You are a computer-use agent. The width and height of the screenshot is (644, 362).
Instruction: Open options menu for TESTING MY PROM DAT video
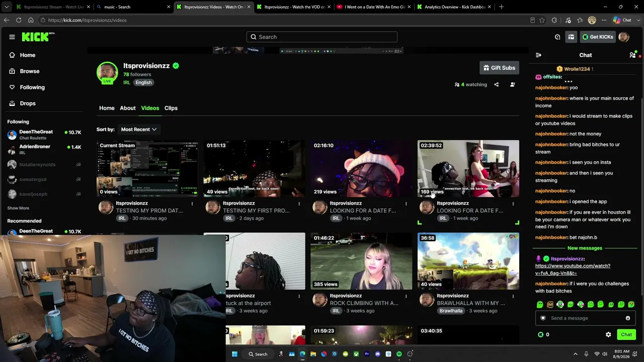(x=192, y=204)
